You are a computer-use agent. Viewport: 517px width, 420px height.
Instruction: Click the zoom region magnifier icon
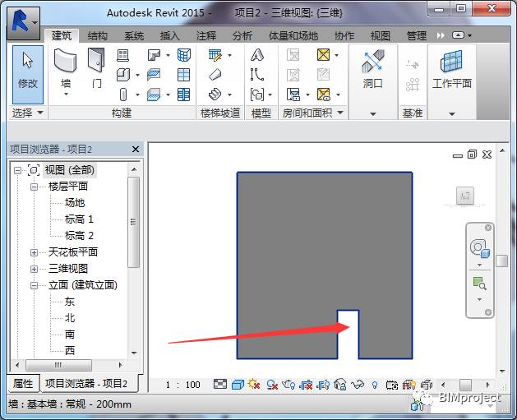(x=480, y=284)
